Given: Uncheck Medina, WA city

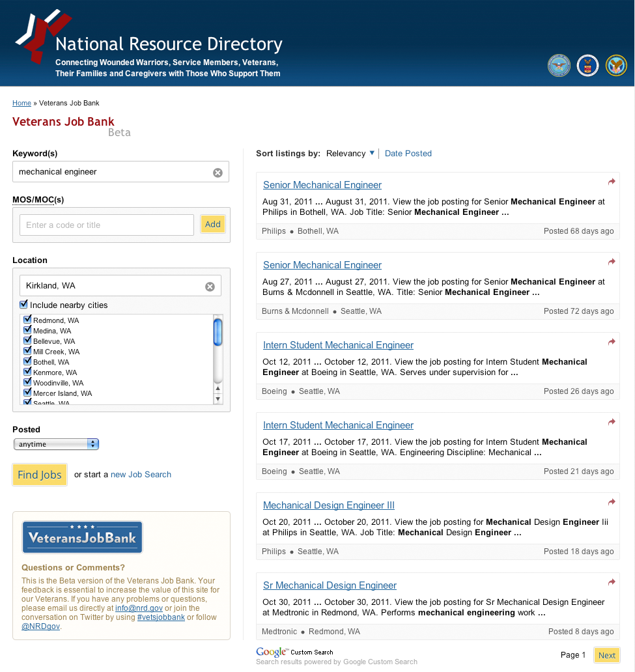Looking at the screenshot, I should [x=27, y=329].
